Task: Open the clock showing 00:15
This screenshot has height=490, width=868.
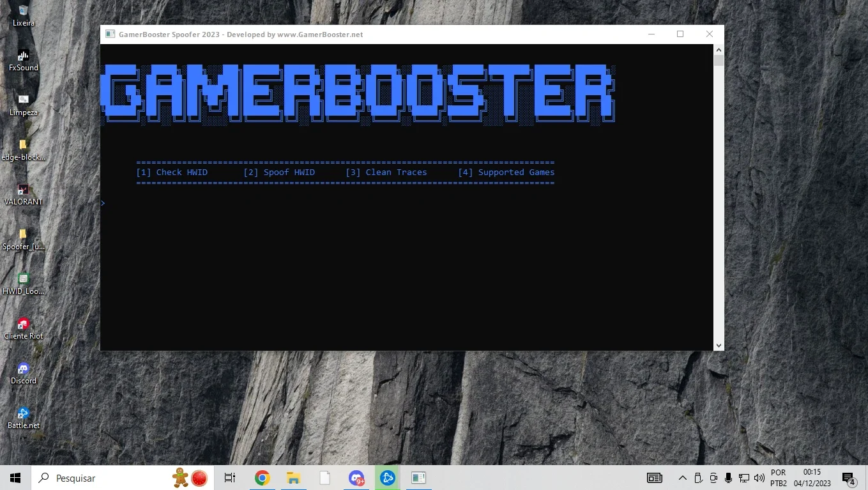Action: click(x=812, y=478)
